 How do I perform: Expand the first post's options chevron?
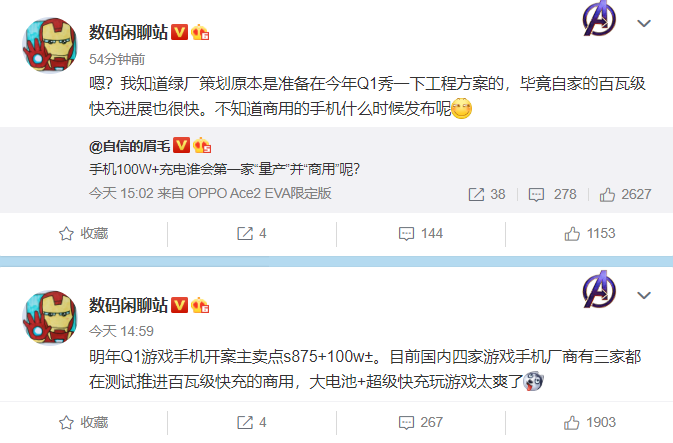(644, 23)
